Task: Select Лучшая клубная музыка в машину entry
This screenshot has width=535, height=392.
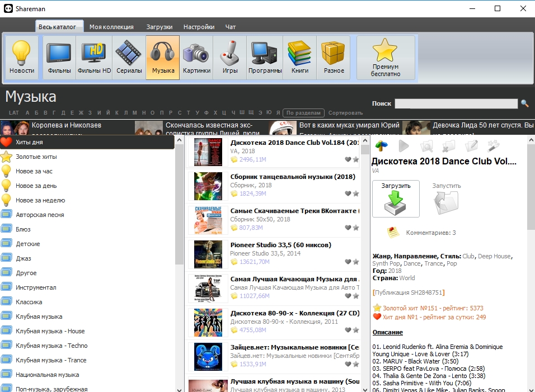Action: 273,384
